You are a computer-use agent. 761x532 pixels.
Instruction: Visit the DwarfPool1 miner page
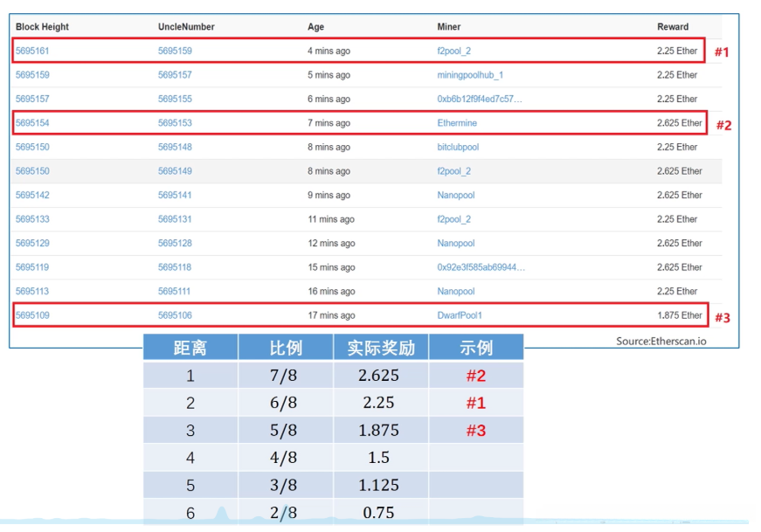[x=460, y=315]
